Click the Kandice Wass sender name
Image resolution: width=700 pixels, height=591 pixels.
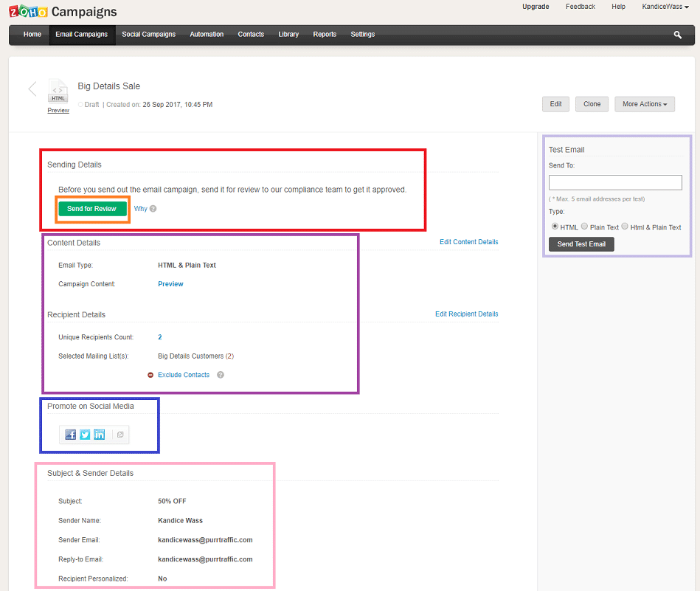(x=181, y=521)
